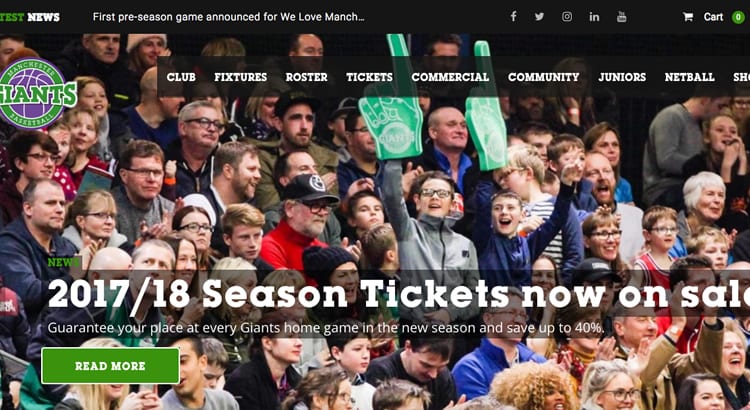This screenshot has height=410, width=750.
Task: Go to the Juniors section
Action: pos(622,77)
